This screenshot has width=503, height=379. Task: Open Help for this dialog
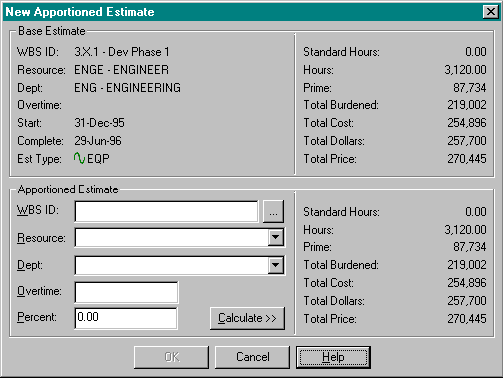tap(333, 357)
